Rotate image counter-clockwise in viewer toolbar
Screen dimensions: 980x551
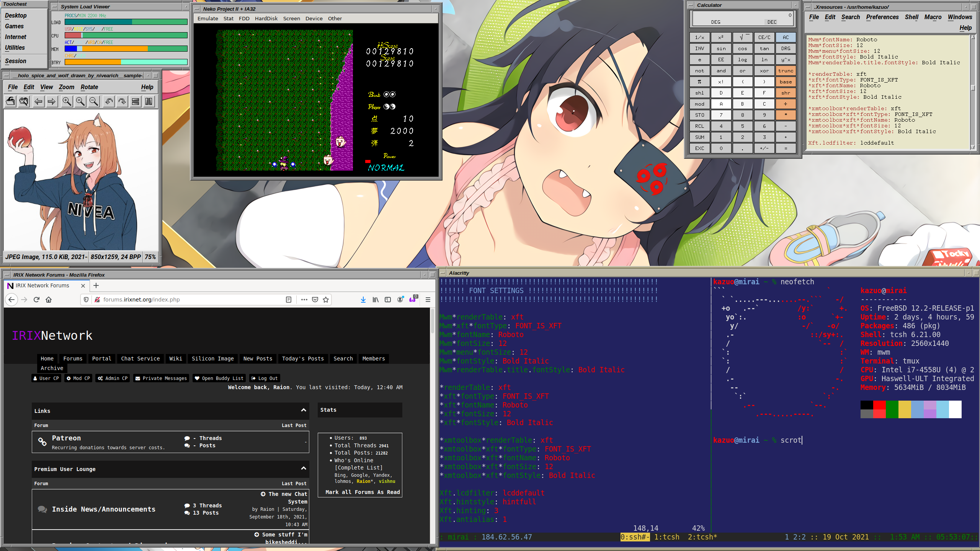pos(109,101)
